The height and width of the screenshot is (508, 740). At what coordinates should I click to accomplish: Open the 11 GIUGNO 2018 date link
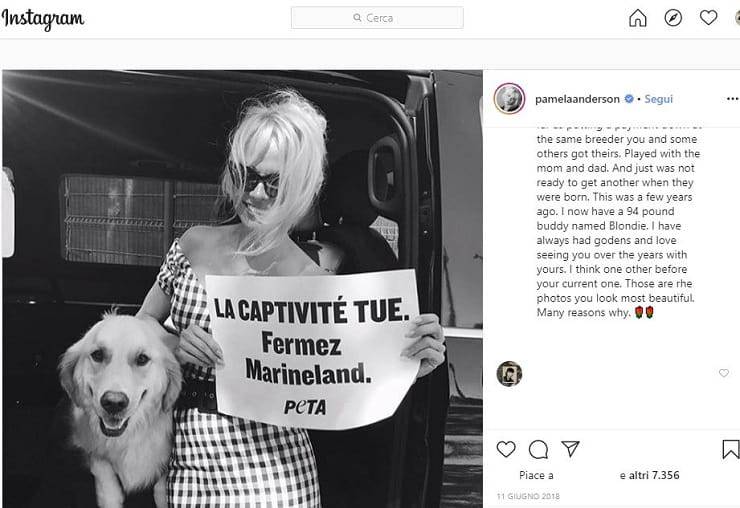[x=528, y=496]
